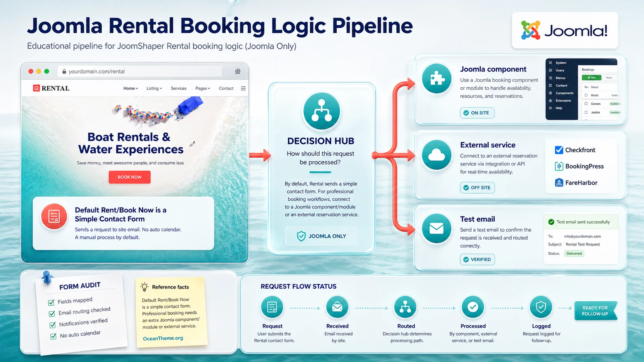This screenshot has width=644, height=362.
Task: Click the FareHarbor logo icon
Action: pos(559,182)
